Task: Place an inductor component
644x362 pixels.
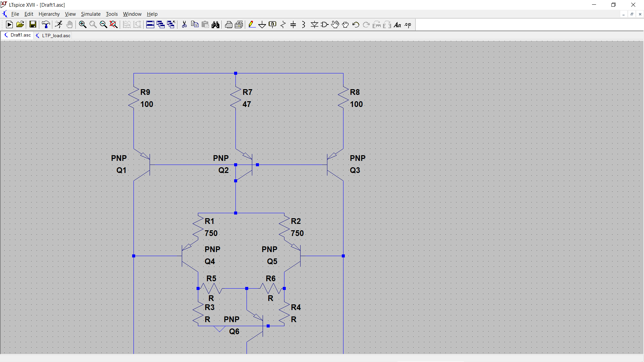Action: (304, 24)
